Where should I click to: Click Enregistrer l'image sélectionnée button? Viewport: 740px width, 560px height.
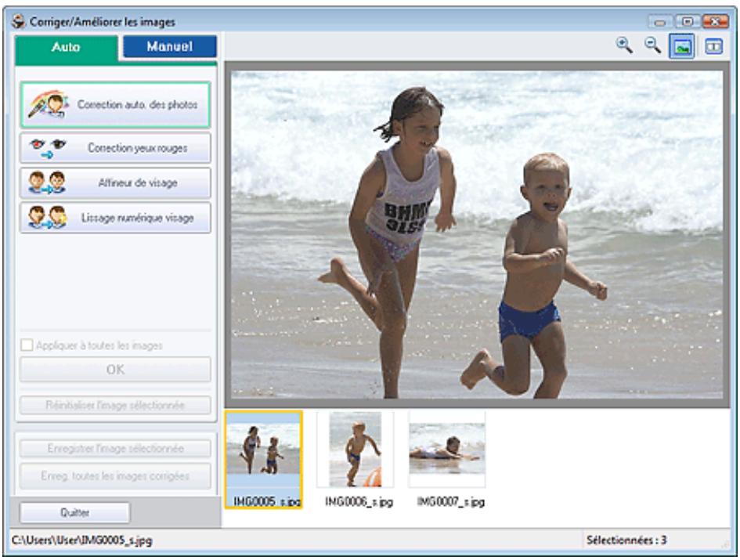pos(115,449)
